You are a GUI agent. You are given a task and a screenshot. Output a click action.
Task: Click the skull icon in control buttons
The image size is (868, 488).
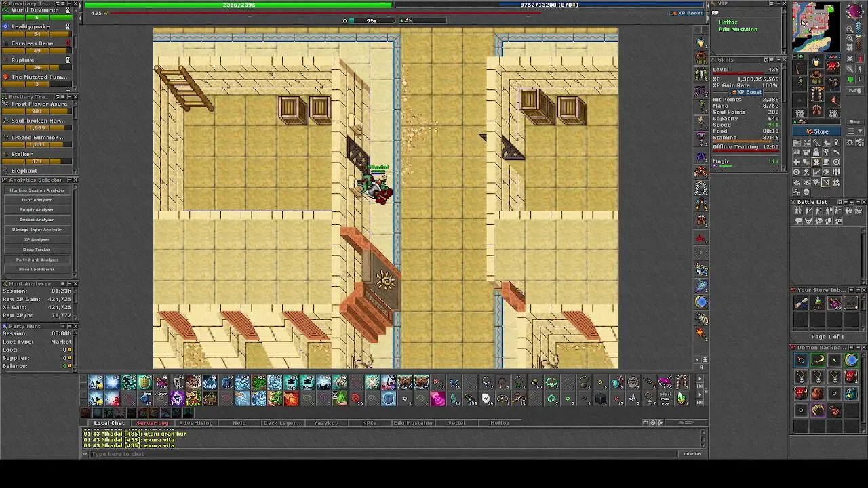click(806, 192)
